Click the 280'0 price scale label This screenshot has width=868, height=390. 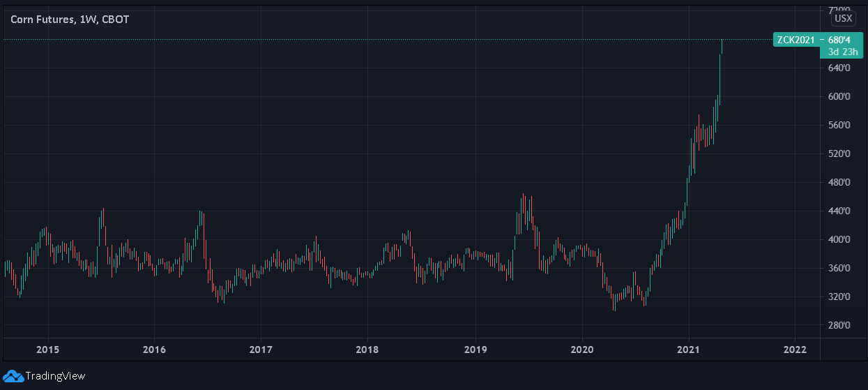coord(839,325)
